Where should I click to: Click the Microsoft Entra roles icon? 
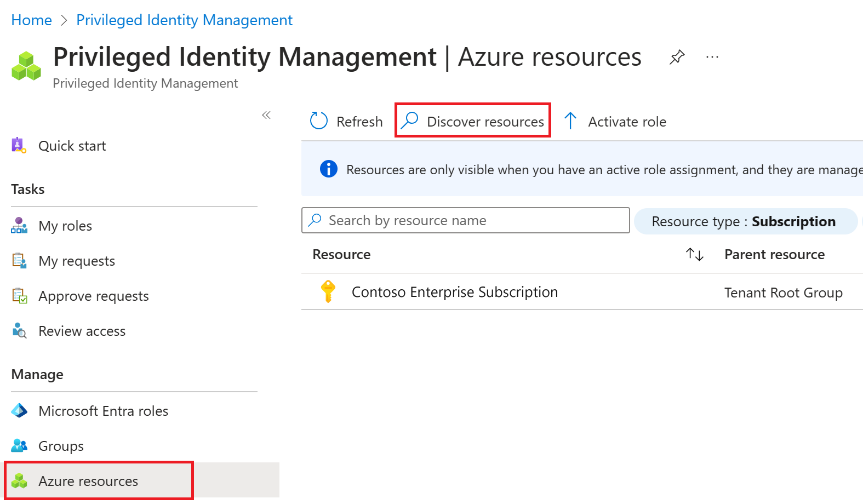pyautogui.click(x=19, y=411)
